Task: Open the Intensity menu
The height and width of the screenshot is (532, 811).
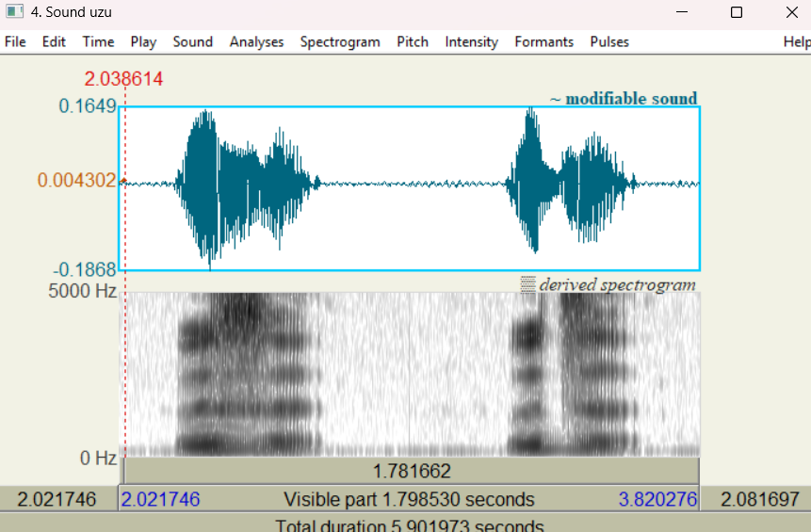Action: coord(471,41)
